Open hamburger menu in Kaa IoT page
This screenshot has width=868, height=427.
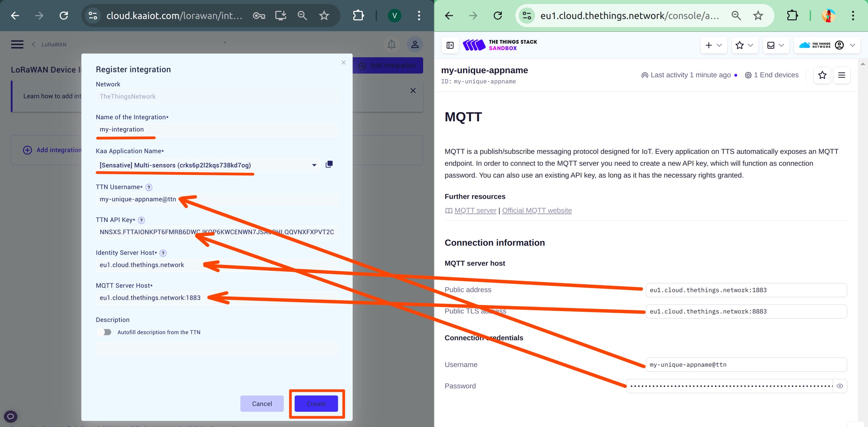[x=17, y=44]
